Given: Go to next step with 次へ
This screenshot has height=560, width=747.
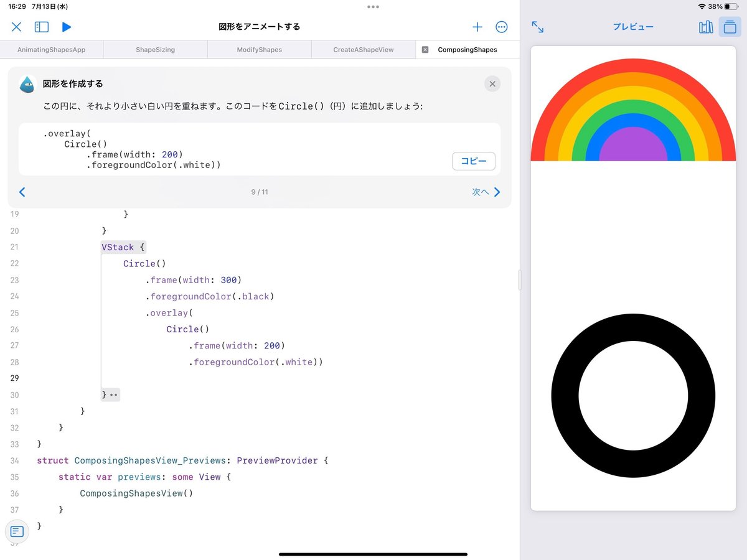Looking at the screenshot, I should click(486, 192).
